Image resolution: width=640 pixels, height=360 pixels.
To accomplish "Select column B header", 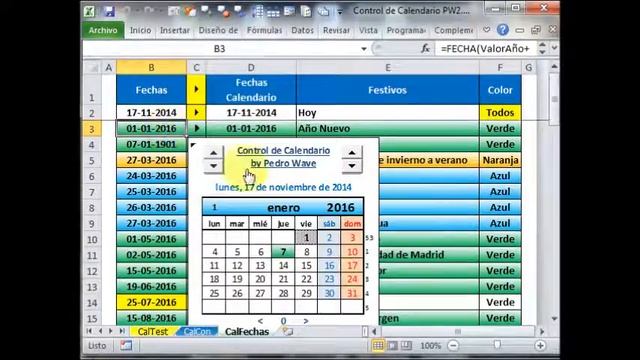I will coord(151,67).
